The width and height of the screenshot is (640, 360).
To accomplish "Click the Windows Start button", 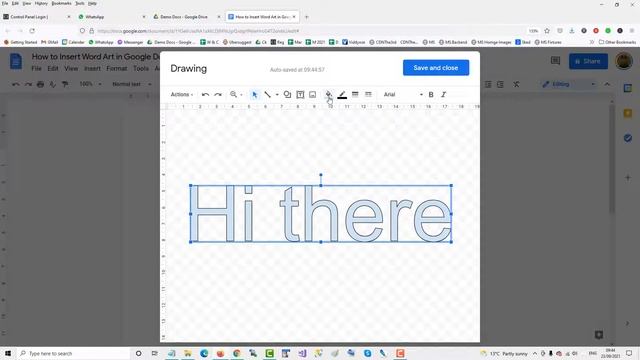I will pyautogui.click(x=8, y=353).
